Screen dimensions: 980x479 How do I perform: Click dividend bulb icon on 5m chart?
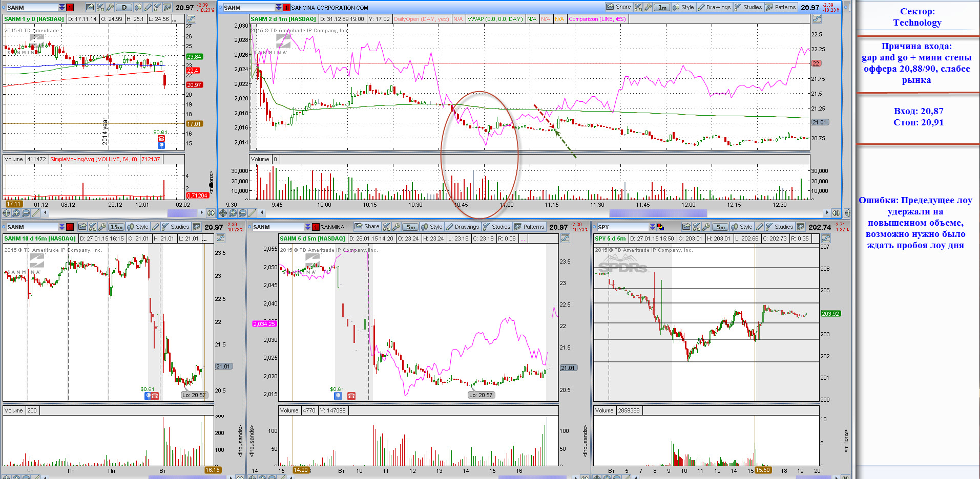pyautogui.click(x=338, y=396)
